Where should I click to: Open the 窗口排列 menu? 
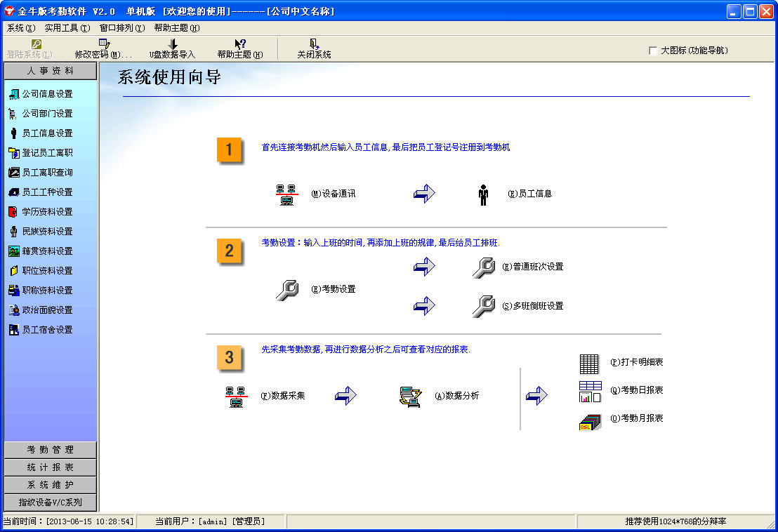(x=121, y=28)
